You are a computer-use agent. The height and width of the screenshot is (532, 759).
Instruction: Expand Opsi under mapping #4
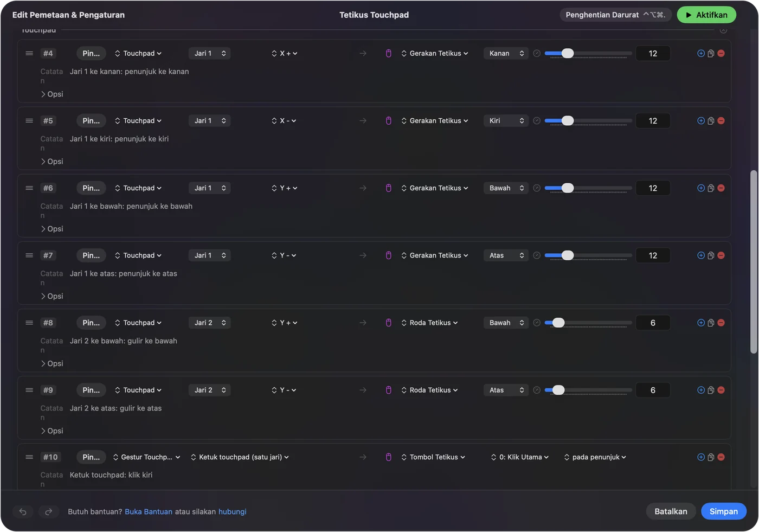(52, 94)
